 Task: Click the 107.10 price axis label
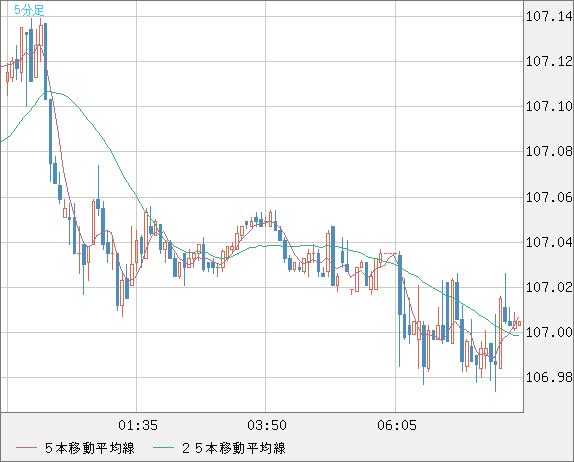pos(549,107)
